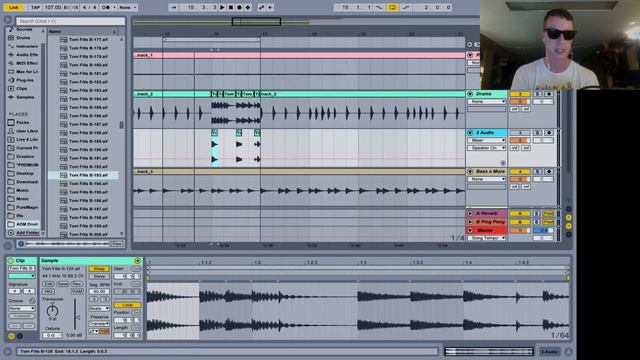Toggle the metronome in the control bar
This screenshot has height=360, width=640.
(108, 7)
